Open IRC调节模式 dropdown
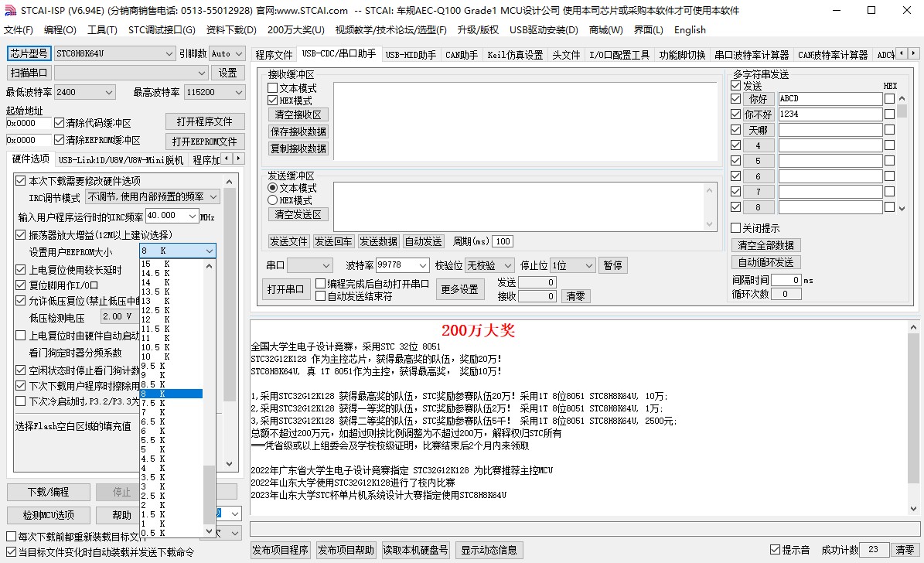 pos(152,196)
